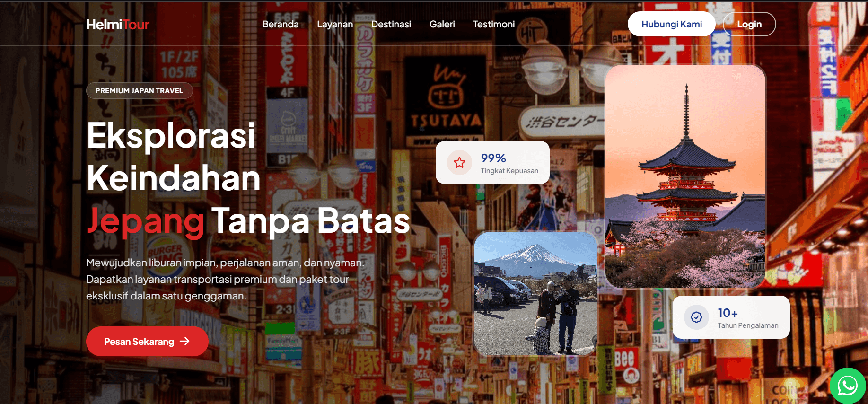Go to Beranda in the navigation
This screenshot has height=404, width=868.
281,24
